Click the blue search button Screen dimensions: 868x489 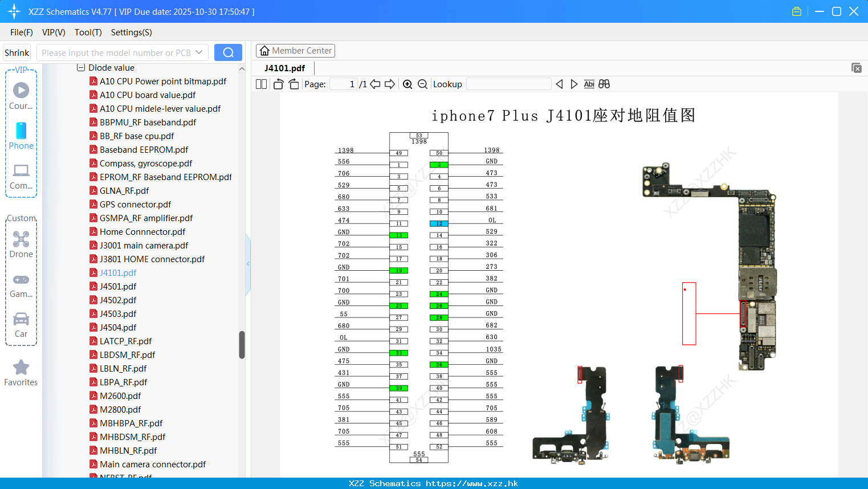pyautogui.click(x=228, y=52)
